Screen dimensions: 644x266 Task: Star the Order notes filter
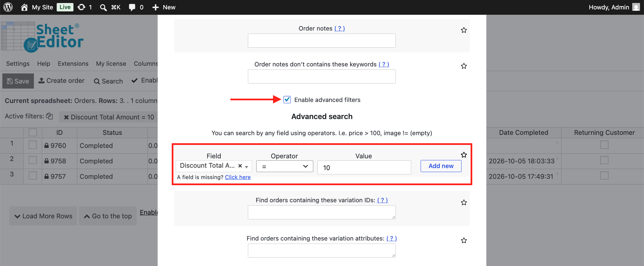coord(464,30)
